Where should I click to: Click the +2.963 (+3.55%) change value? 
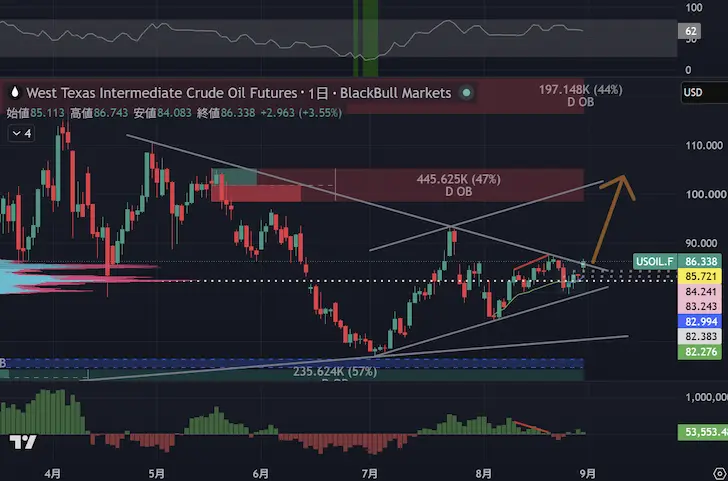coord(301,113)
